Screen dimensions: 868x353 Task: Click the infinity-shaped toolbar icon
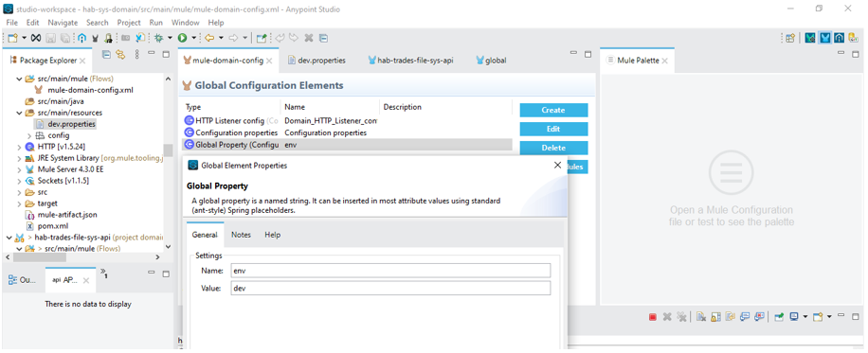(x=36, y=38)
